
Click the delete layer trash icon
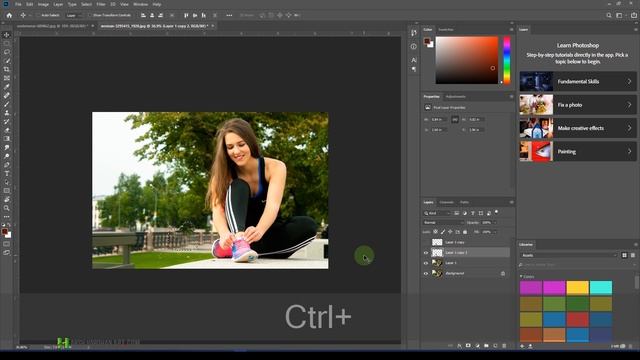pyautogui.click(x=504, y=346)
